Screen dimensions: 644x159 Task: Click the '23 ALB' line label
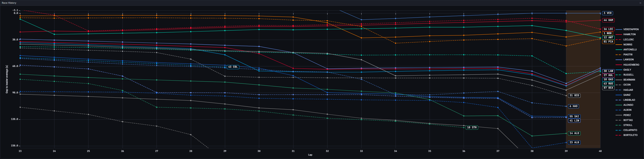574,142
